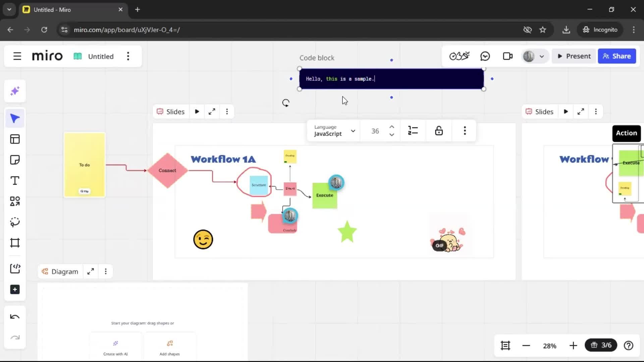Select the green Execute sticky note
The width and height of the screenshot is (644, 362).
325,195
